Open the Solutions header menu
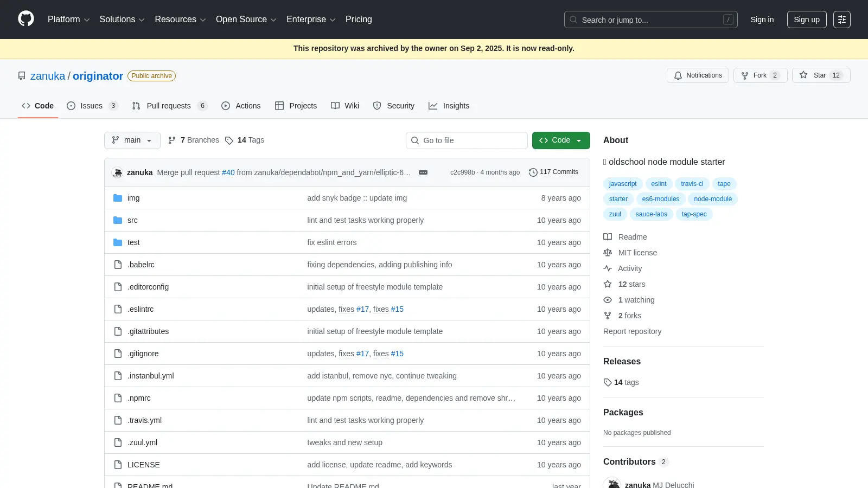Viewport: 868px width, 488px height. tap(122, 20)
